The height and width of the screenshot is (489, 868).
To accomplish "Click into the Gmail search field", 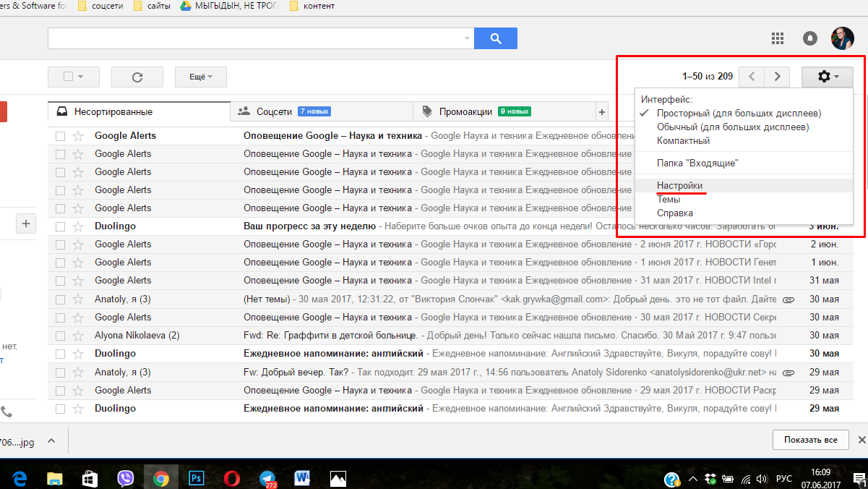I will tap(254, 38).
